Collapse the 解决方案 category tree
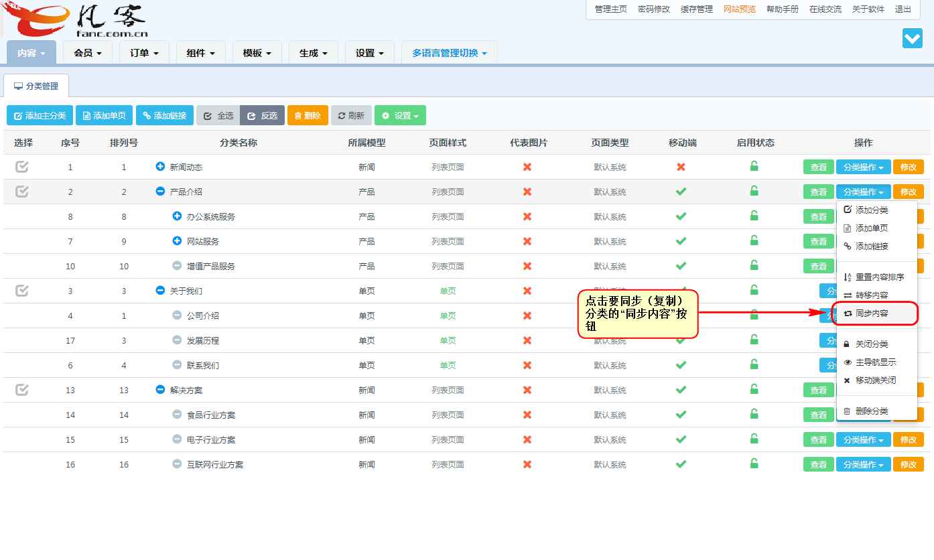This screenshot has height=560, width=934. click(160, 389)
